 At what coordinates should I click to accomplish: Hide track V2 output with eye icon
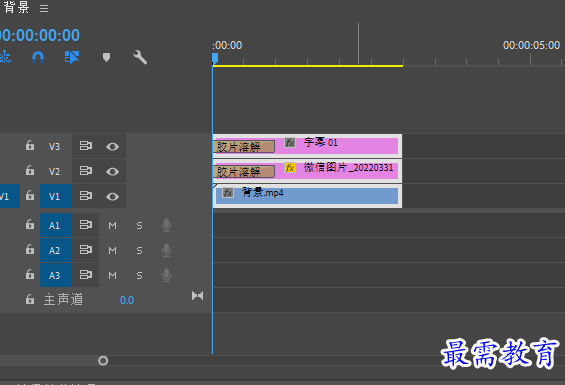(x=112, y=172)
